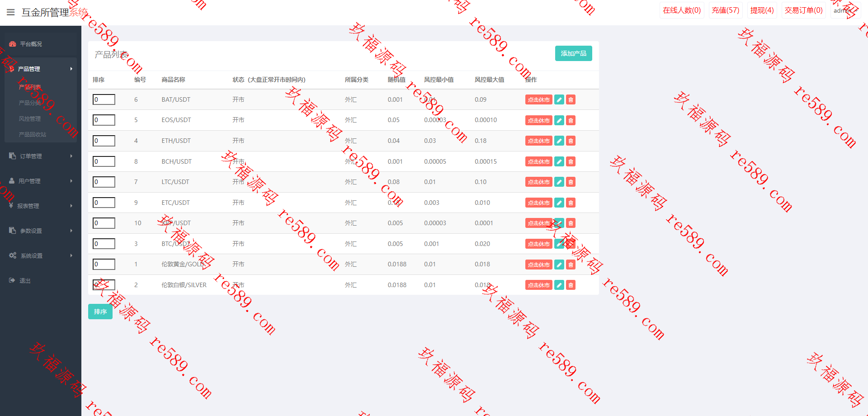Open the 风控管理 submenu item

click(30, 118)
